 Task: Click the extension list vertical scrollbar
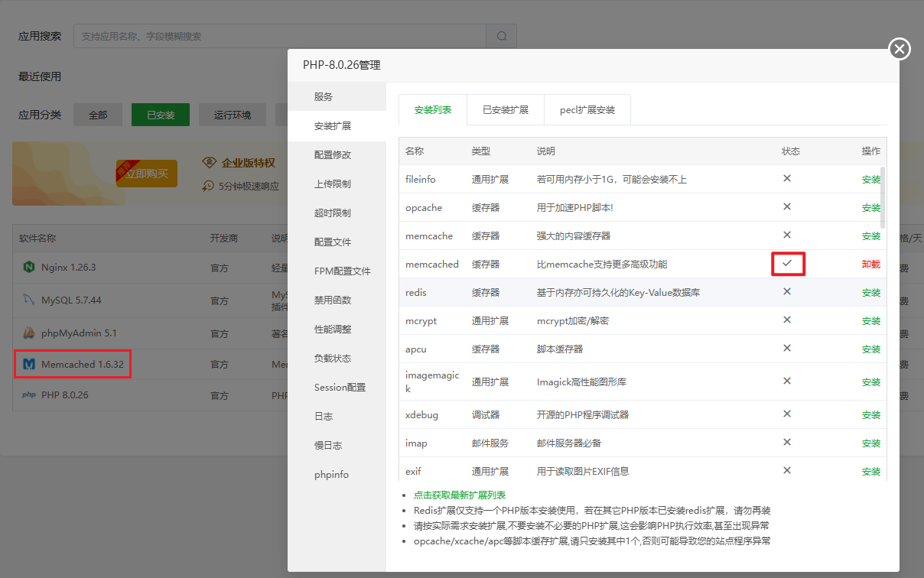883,197
